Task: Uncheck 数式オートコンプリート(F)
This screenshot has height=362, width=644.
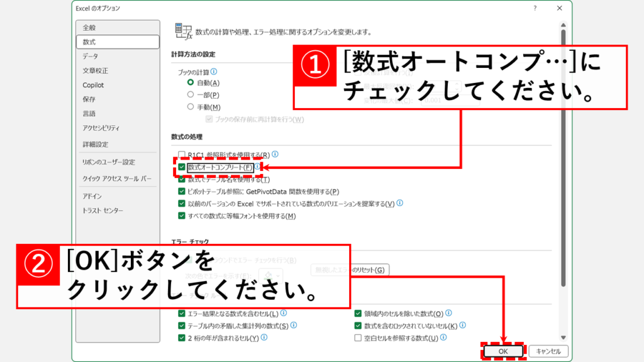Action: 180,167
